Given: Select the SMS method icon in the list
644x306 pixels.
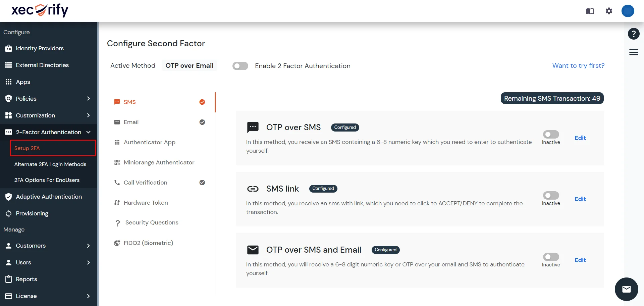Looking at the screenshot, I should coord(117,102).
